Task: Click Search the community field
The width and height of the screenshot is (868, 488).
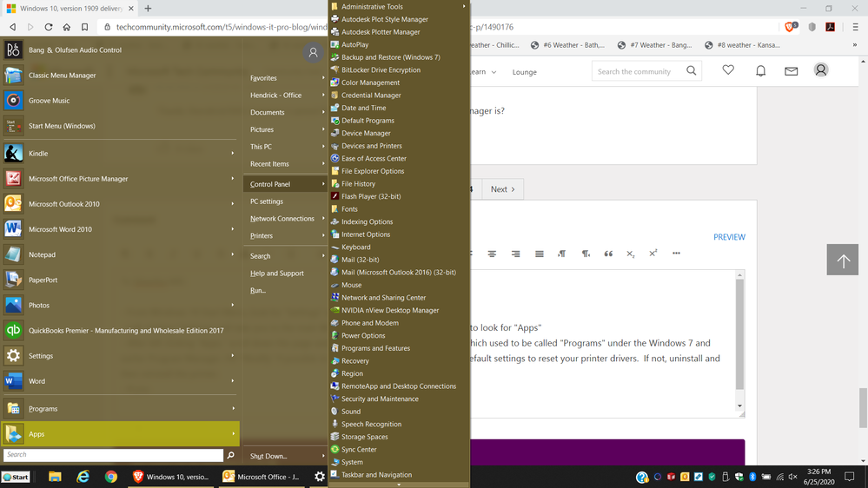Action: pos(639,71)
